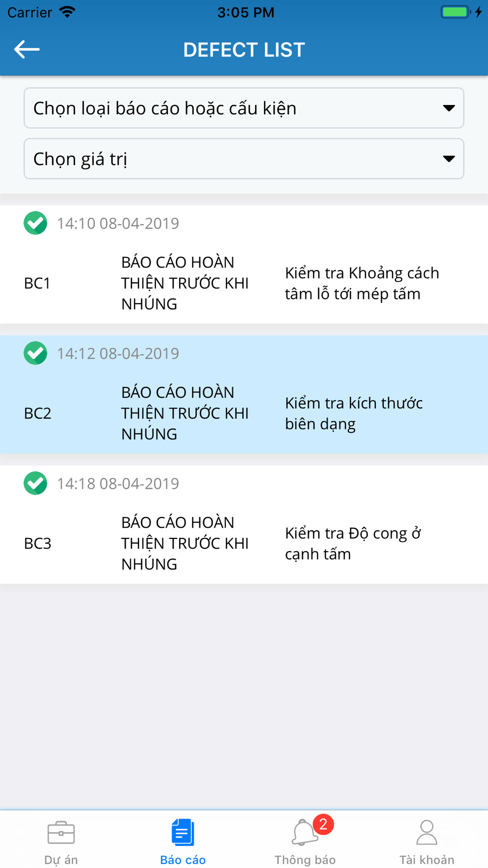
Task: Tap the back arrow icon
Action: [27, 49]
